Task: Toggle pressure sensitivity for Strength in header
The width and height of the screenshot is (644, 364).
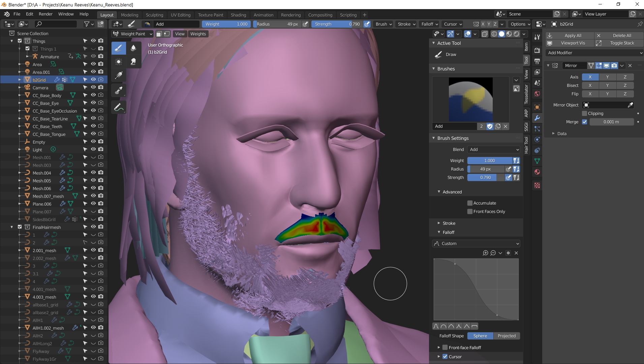Action: coord(367,24)
